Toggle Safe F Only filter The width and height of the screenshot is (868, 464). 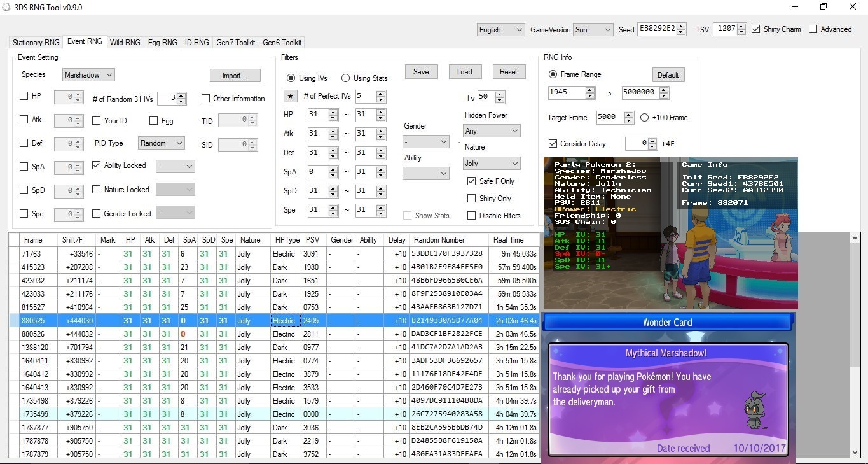coord(471,181)
